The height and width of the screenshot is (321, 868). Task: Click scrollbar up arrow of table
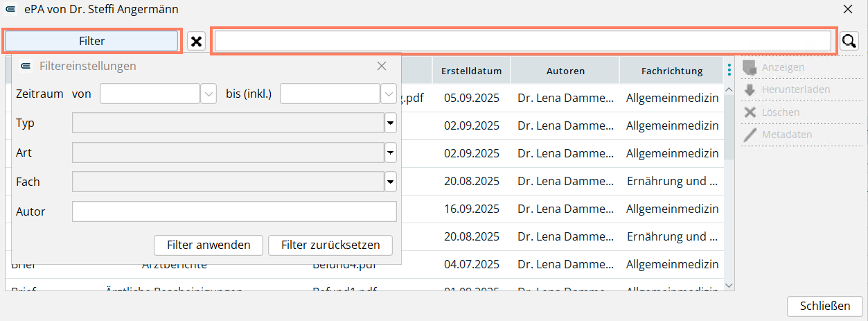click(729, 89)
